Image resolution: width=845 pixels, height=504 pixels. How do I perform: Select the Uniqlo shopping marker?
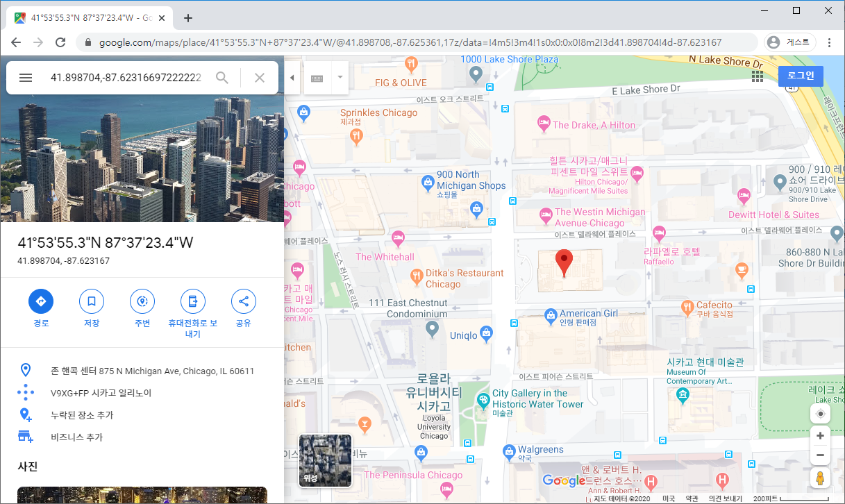487,335
